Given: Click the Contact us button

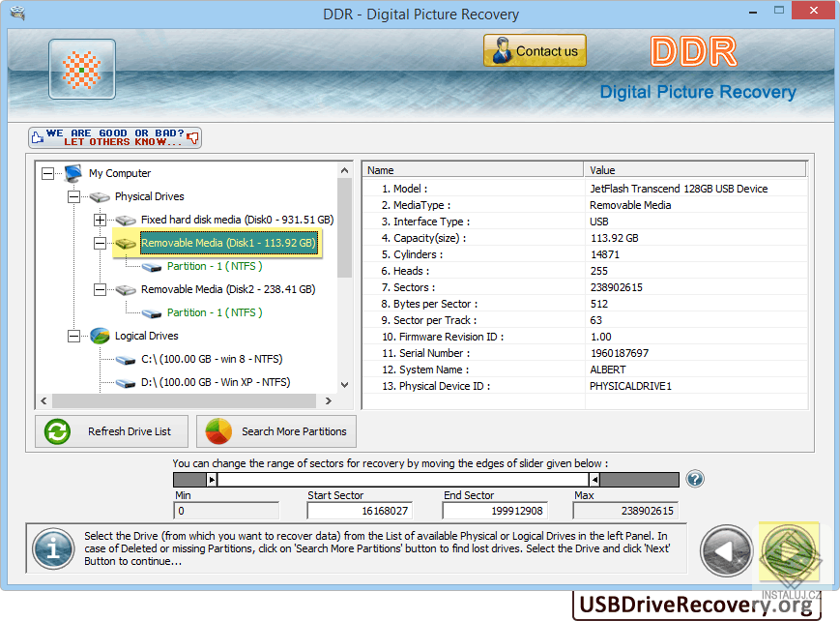Looking at the screenshot, I should click(x=535, y=50).
